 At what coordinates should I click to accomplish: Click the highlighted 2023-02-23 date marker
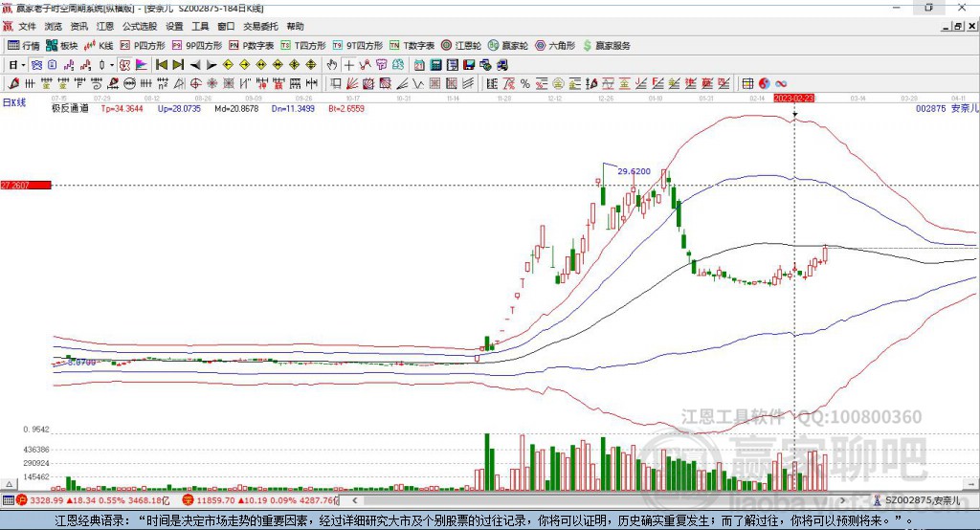793,99
